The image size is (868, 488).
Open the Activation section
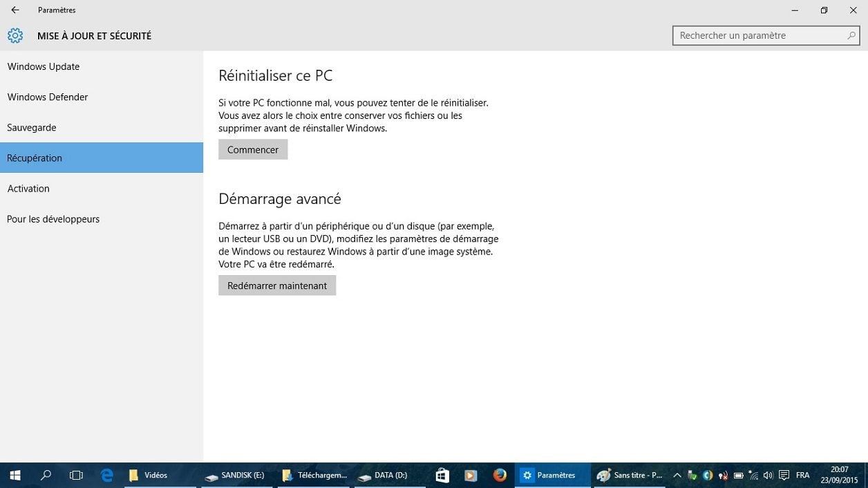point(102,188)
